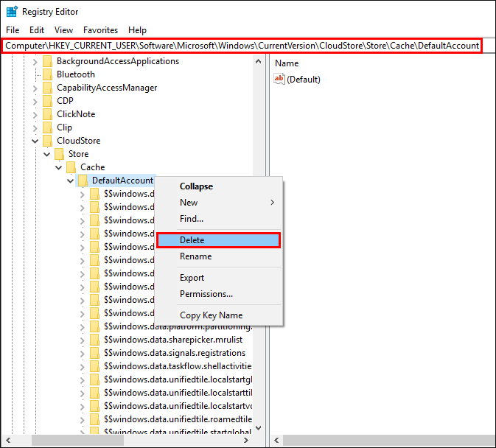
Task: Expand the Clip key
Action: coord(35,128)
